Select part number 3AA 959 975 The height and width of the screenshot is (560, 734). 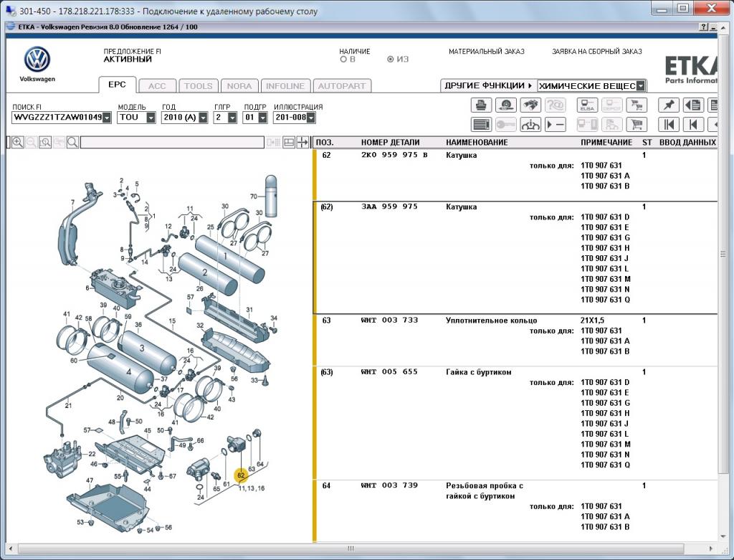pyautogui.click(x=389, y=207)
